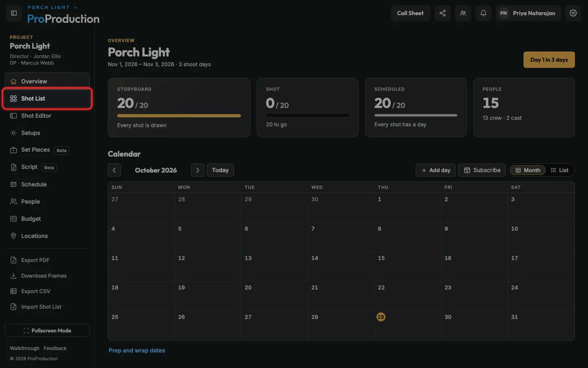Screen dimensions: 588x368
Task: Click the Schedule calendar icon
Action: point(13,184)
